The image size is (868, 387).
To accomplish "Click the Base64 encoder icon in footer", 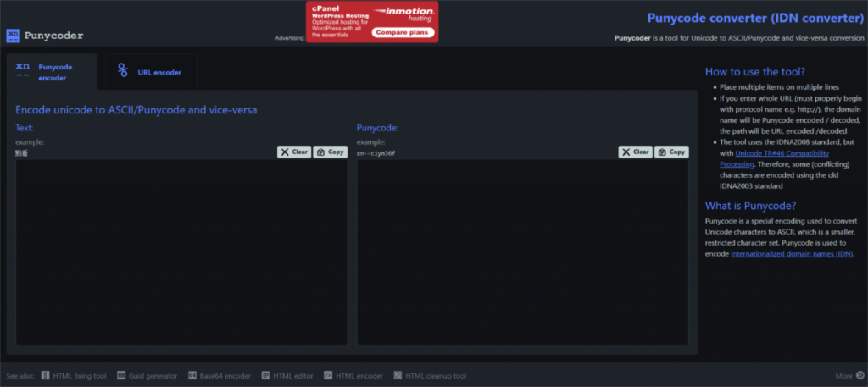I will click(192, 376).
